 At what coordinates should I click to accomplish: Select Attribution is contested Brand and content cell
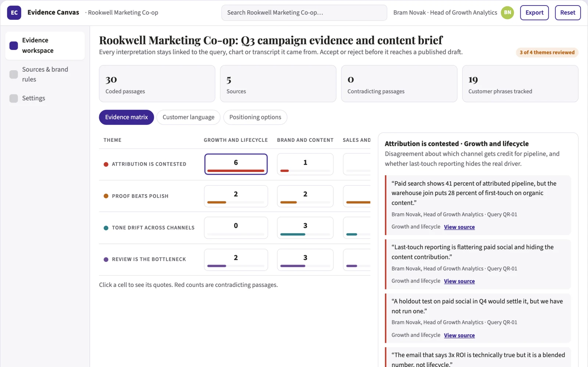(x=305, y=164)
